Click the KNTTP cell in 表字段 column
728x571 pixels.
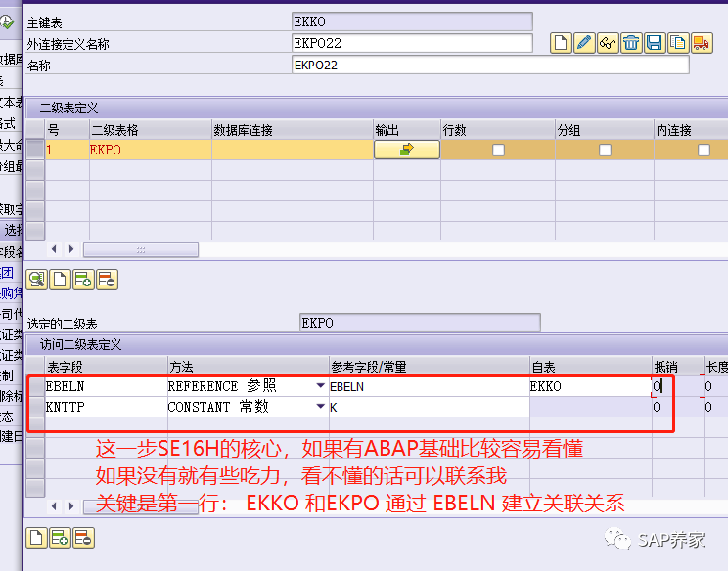point(106,407)
